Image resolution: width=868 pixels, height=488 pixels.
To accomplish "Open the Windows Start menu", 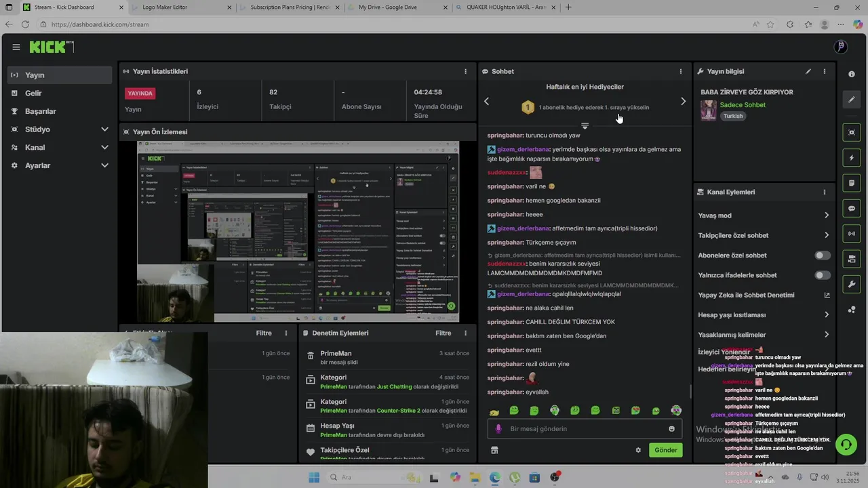I will point(314,477).
